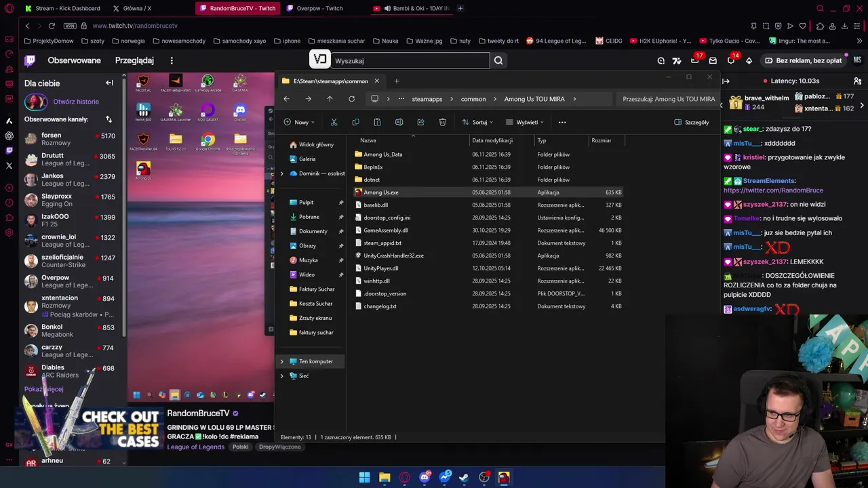
Task: Click the MS profile avatar
Action: point(857,60)
